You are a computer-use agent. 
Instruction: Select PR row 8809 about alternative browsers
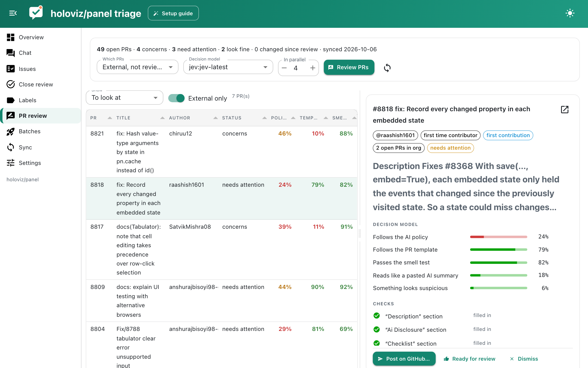pyautogui.click(x=222, y=301)
